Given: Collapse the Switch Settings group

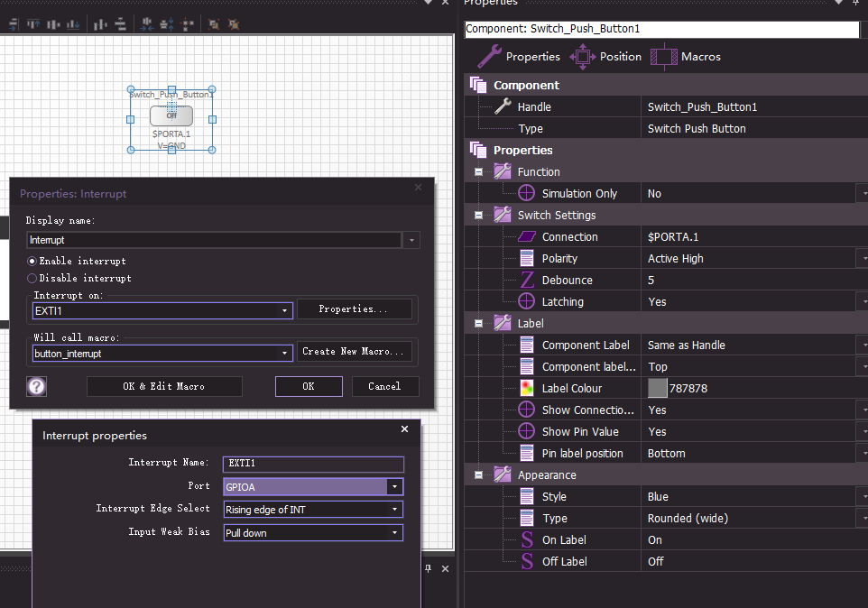Looking at the screenshot, I should (479, 216).
